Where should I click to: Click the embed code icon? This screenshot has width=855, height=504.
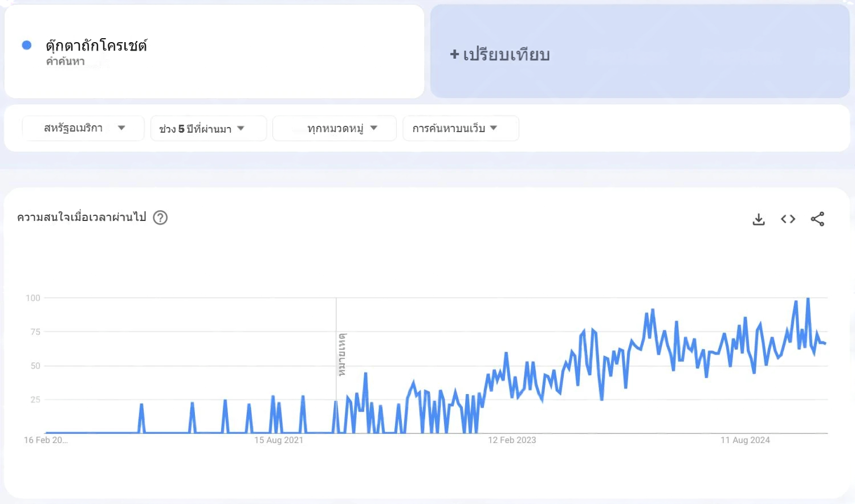click(x=788, y=219)
